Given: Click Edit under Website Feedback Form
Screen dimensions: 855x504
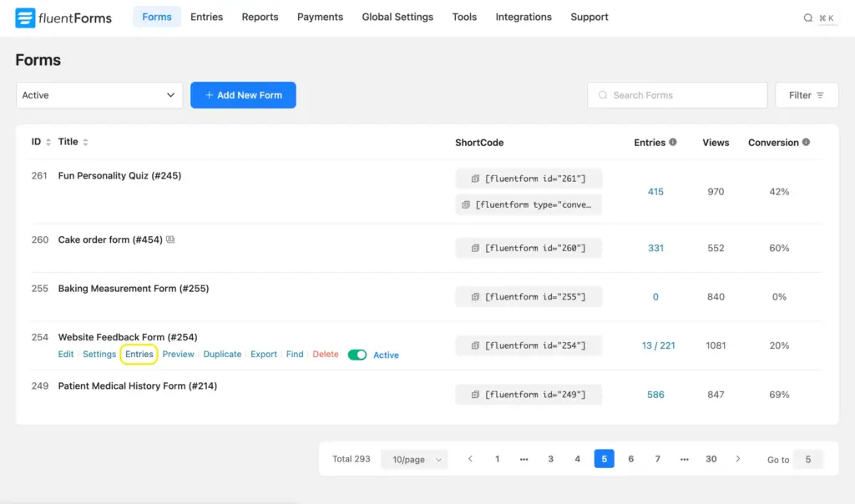Looking at the screenshot, I should (x=65, y=354).
